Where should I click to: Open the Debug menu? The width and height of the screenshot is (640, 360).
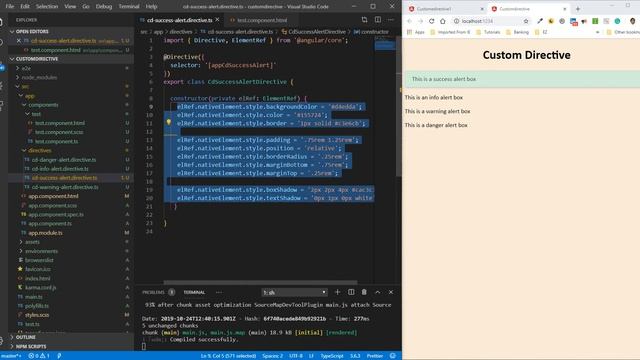tap(104, 7)
